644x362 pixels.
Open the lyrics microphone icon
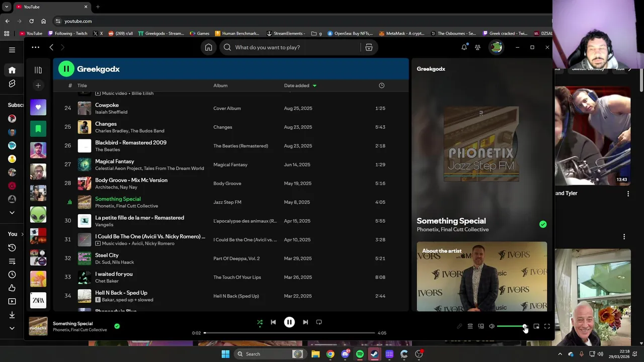(459, 327)
